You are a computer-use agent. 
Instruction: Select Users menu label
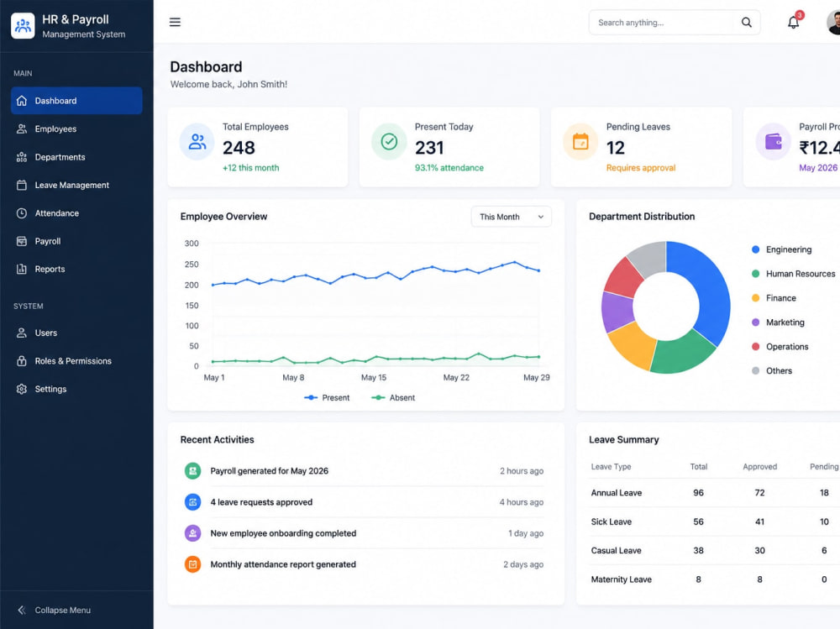point(46,333)
